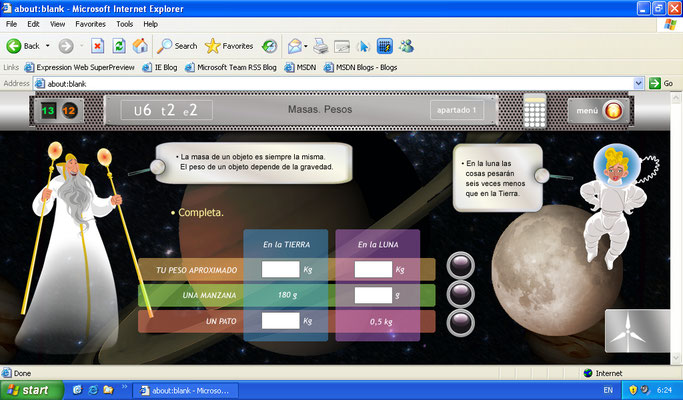Open the Back button history dropdown arrow
This screenshot has height=400, width=683.
click(x=47, y=46)
